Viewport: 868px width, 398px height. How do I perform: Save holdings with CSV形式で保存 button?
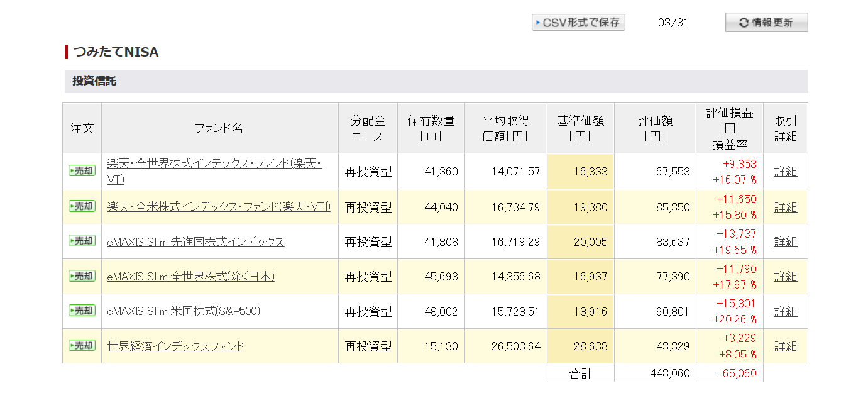coord(578,23)
